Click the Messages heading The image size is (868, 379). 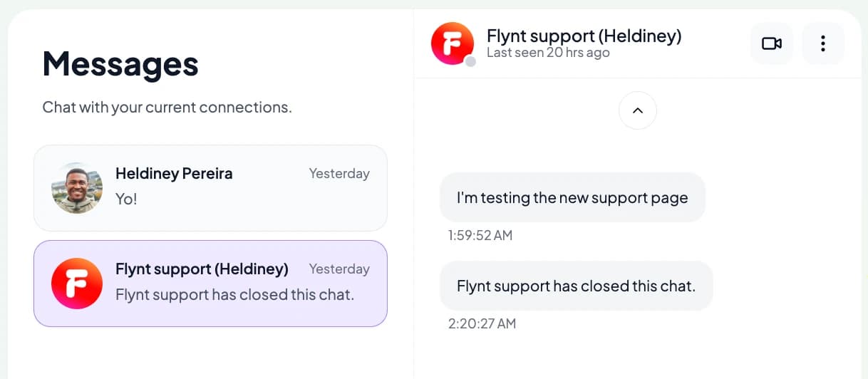[x=120, y=63]
